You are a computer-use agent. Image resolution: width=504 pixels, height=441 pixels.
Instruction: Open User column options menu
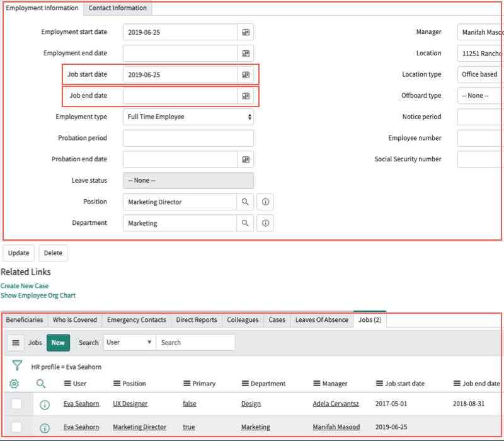point(67,384)
